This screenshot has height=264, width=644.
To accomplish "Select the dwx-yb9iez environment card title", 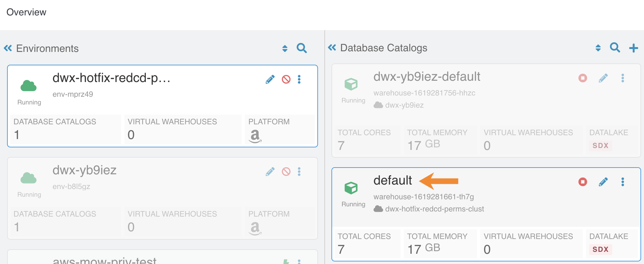I will (84, 170).
